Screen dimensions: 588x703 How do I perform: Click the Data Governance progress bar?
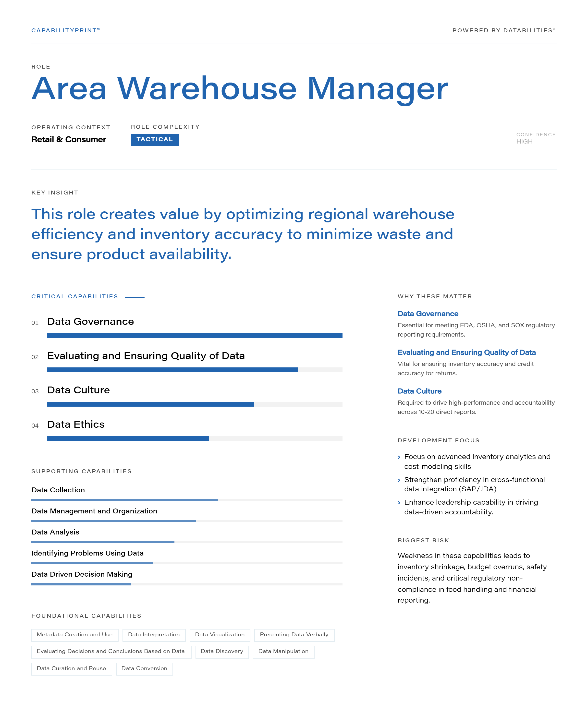click(195, 335)
